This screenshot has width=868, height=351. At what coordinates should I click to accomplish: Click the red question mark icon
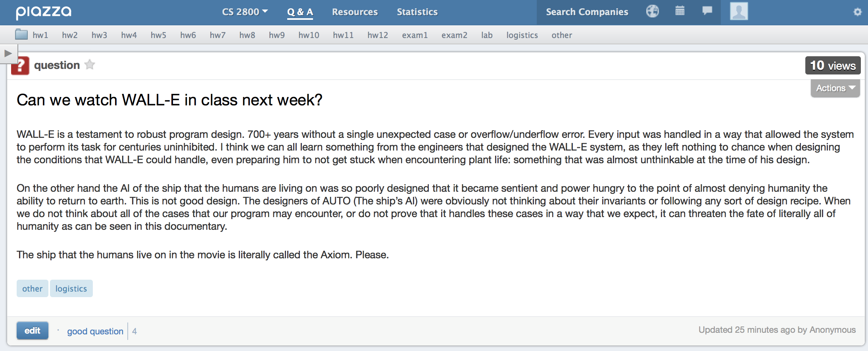pos(20,66)
